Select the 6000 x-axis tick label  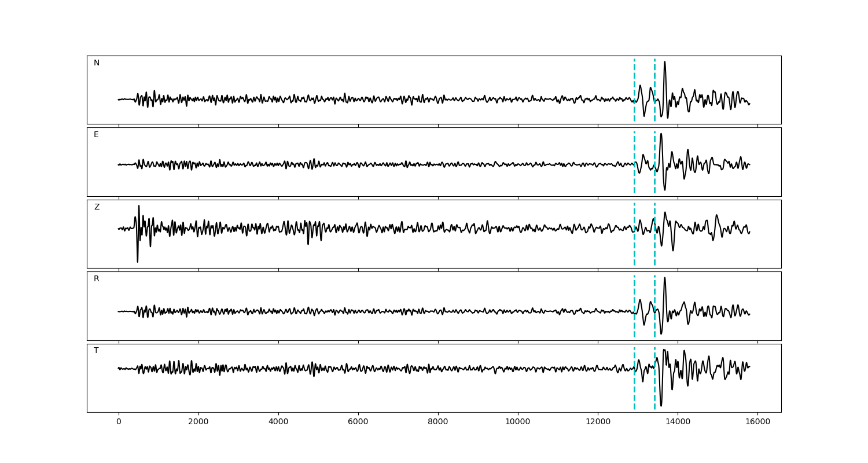click(x=358, y=422)
